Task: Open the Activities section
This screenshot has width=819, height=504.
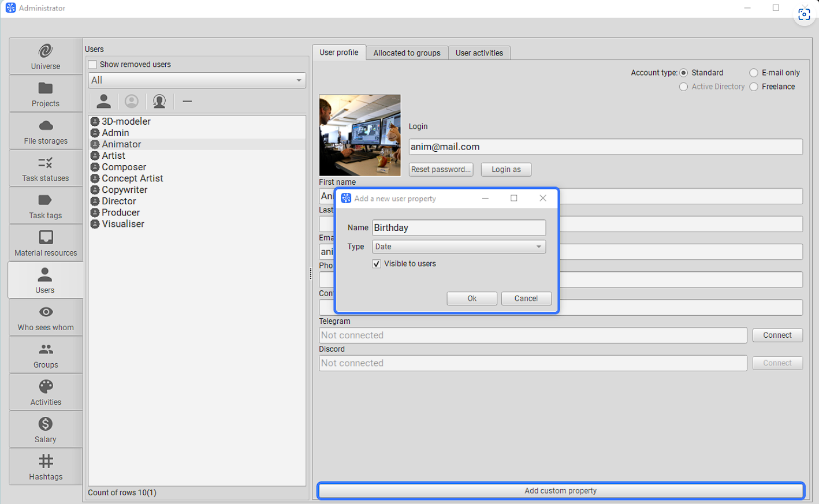Action: [46, 393]
